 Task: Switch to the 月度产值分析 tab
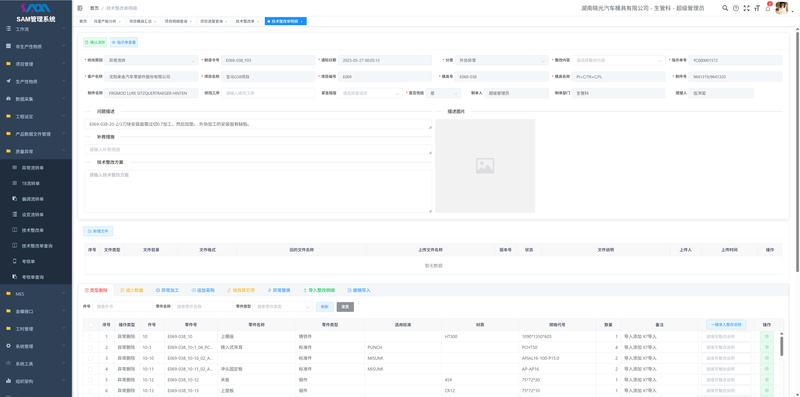107,21
